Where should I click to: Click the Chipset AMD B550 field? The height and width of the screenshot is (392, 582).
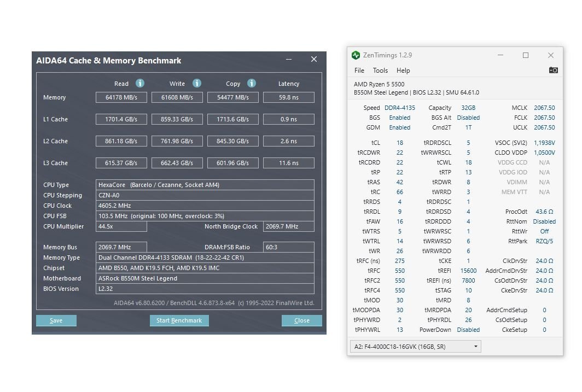click(x=205, y=268)
